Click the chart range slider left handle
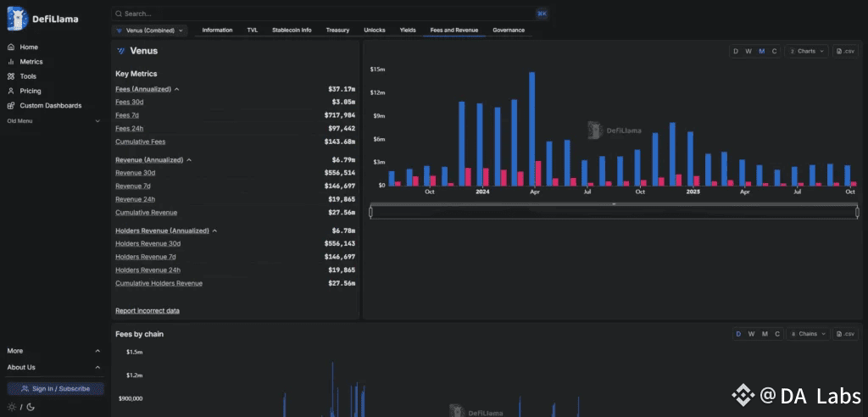 pos(371,212)
